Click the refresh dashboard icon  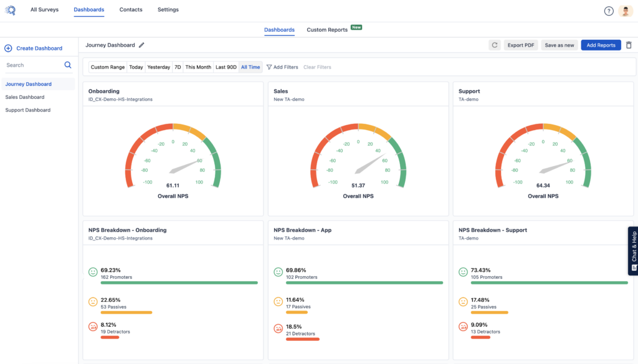pyautogui.click(x=494, y=45)
